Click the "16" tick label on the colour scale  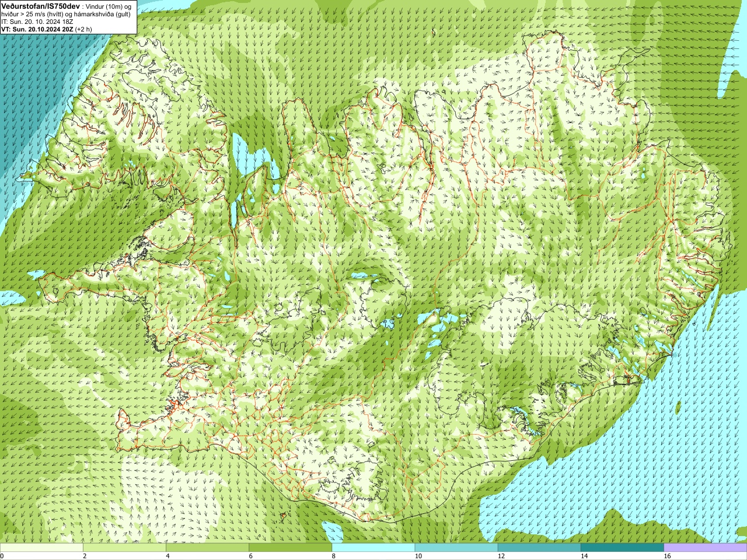click(667, 556)
